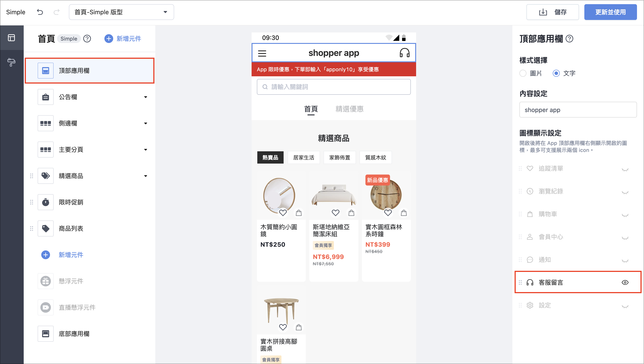Tap the hamburger menu in the app preview
The image size is (644, 364).
click(x=262, y=53)
